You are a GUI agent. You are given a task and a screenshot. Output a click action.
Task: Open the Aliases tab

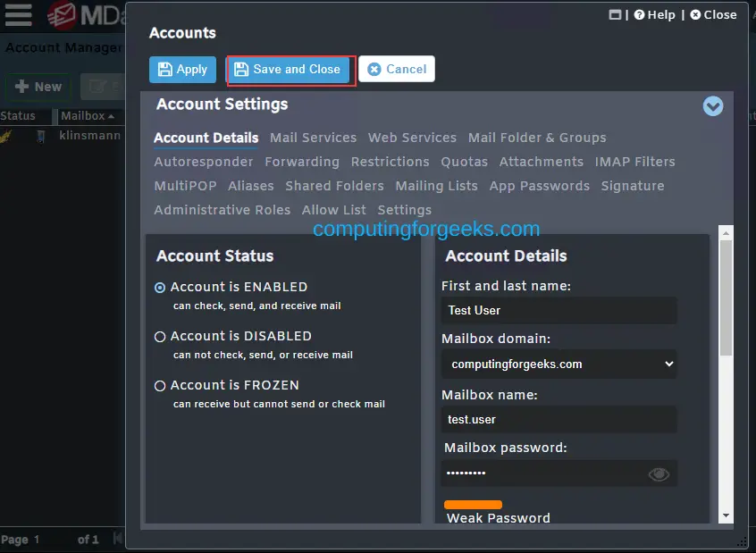click(251, 186)
